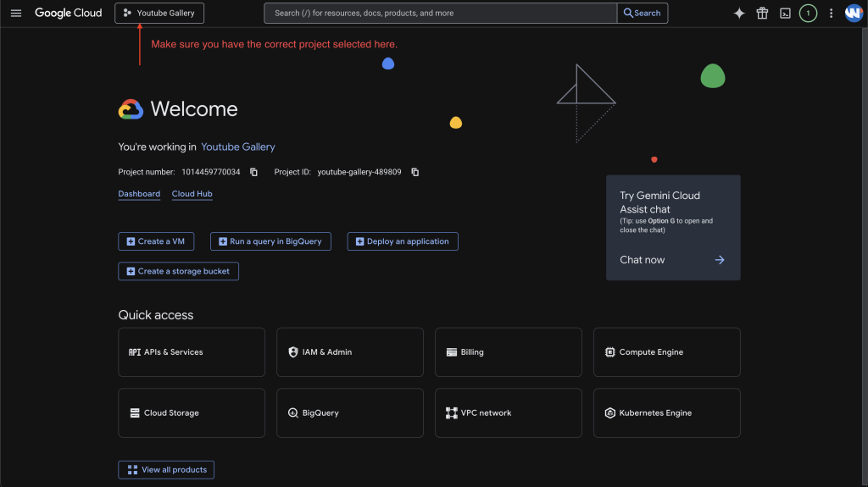The image size is (868, 487).
Task: Activate Cloud Shell terminal icon
Action: coord(786,14)
